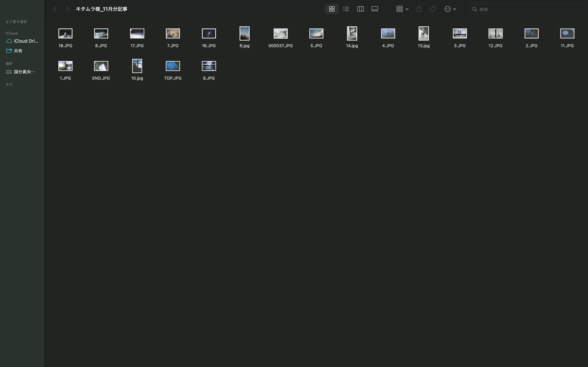The height and width of the screenshot is (367, 588).
Task: Click the chevron beside action menu
Action: tap(455, 9)
